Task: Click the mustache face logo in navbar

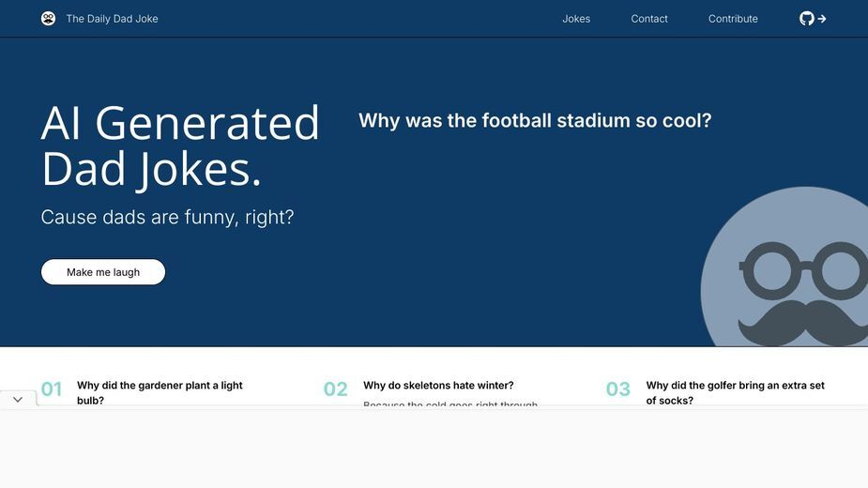Action: [48, 19]
